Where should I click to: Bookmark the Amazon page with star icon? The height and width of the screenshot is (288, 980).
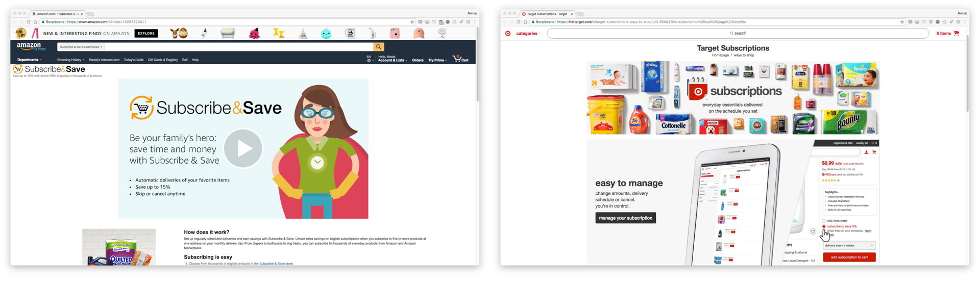[412, 22]
